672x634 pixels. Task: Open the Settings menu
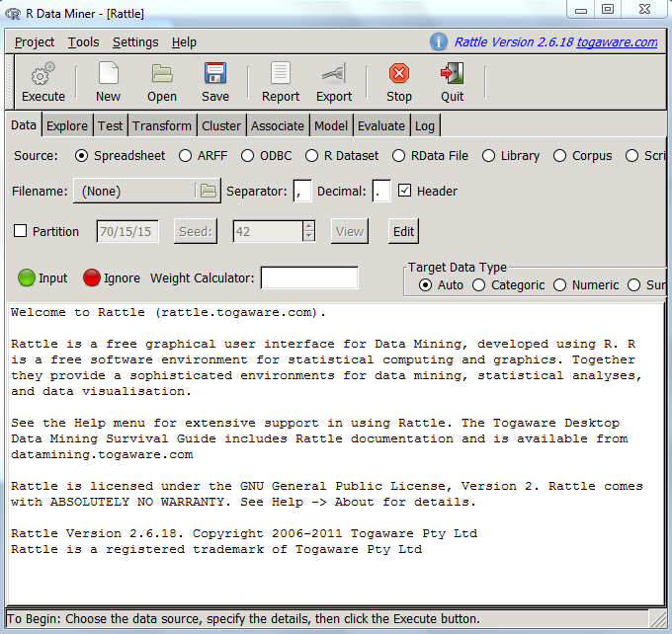tap(135, 42)
